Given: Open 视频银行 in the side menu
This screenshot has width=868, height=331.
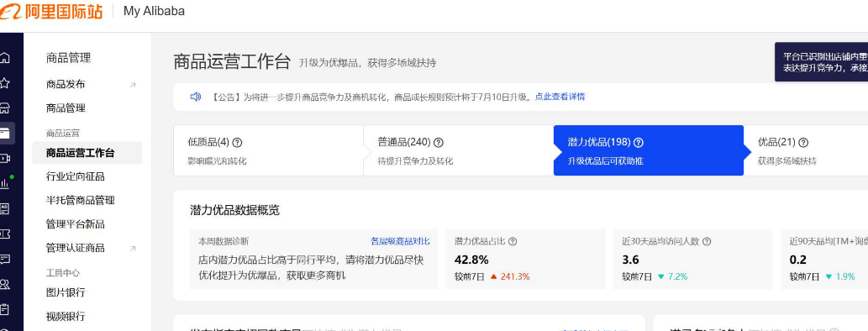Looking at the screenshot, I should click(x=66, y=317).
